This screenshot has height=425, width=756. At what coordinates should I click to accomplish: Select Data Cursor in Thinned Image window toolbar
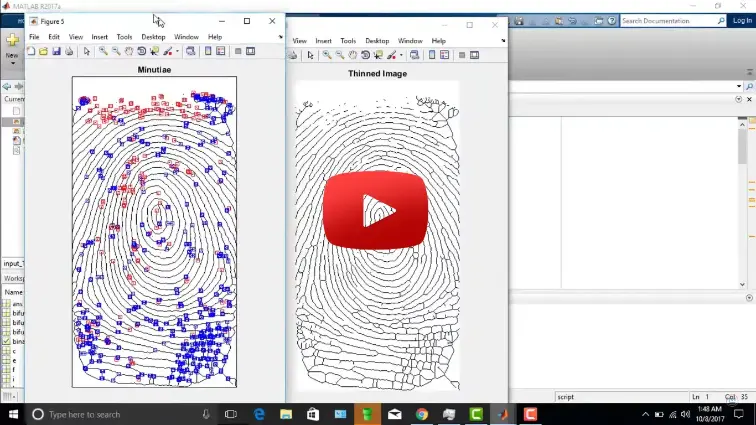pos(378,55)
